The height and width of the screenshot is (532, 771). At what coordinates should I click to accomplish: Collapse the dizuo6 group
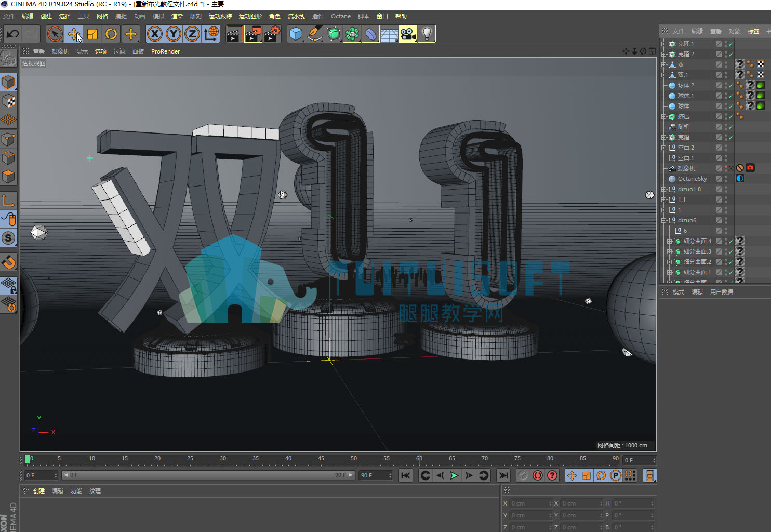pyautogui.click(x=663, y=220)
